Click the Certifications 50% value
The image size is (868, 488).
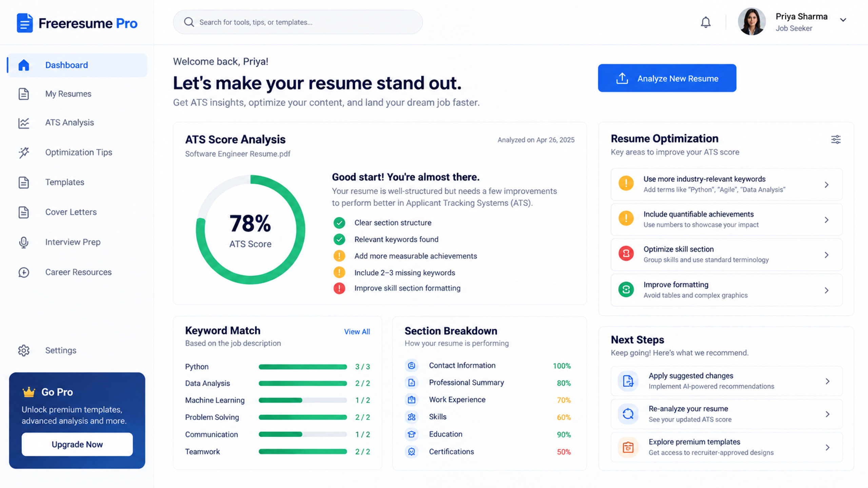pos(564,452)
